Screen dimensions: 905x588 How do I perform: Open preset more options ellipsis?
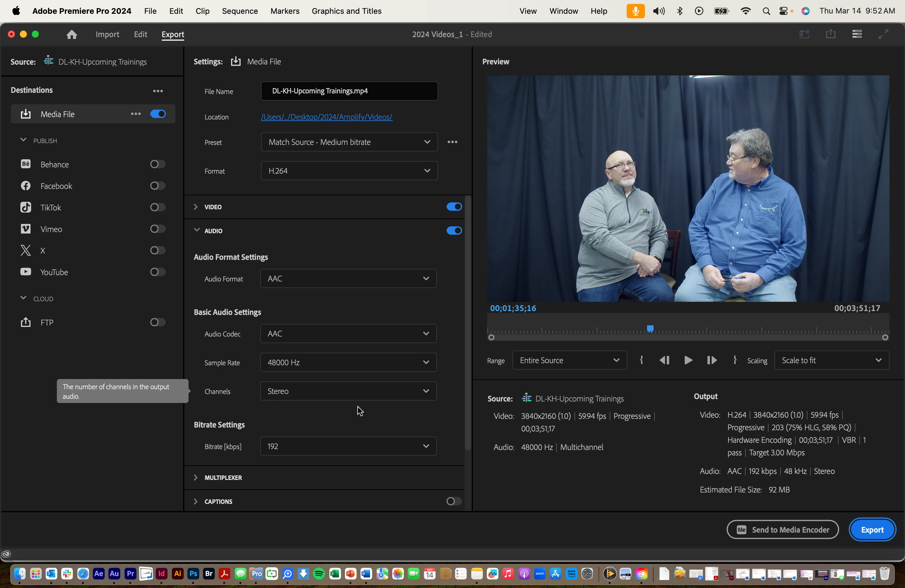(x=452, y=142)
